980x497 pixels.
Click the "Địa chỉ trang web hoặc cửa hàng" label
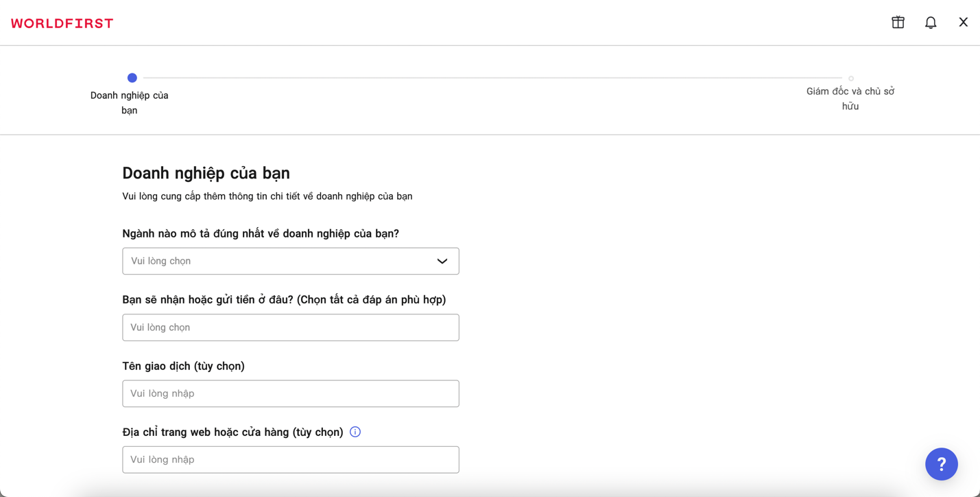click(x=232, y=432)
